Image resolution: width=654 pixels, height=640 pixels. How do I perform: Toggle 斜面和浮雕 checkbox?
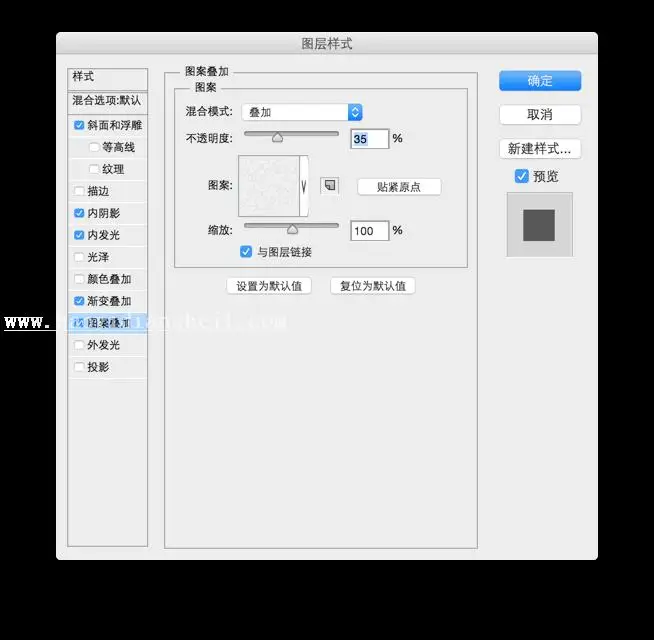79,125
